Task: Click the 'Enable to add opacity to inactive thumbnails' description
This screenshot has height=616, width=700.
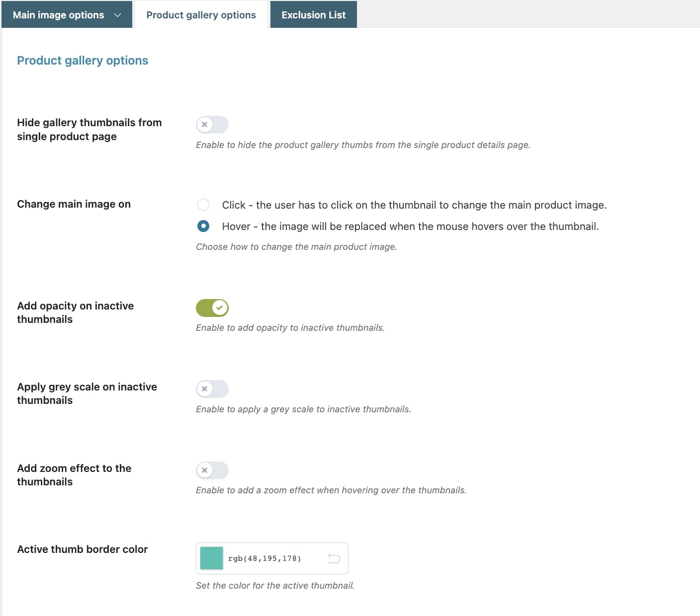Action: [x=290, y=328]
